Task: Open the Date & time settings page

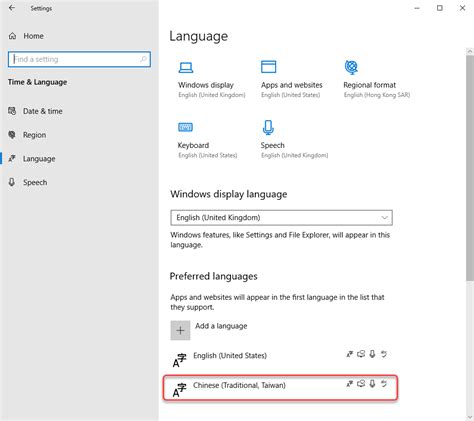Action: (x=42, y=111)
